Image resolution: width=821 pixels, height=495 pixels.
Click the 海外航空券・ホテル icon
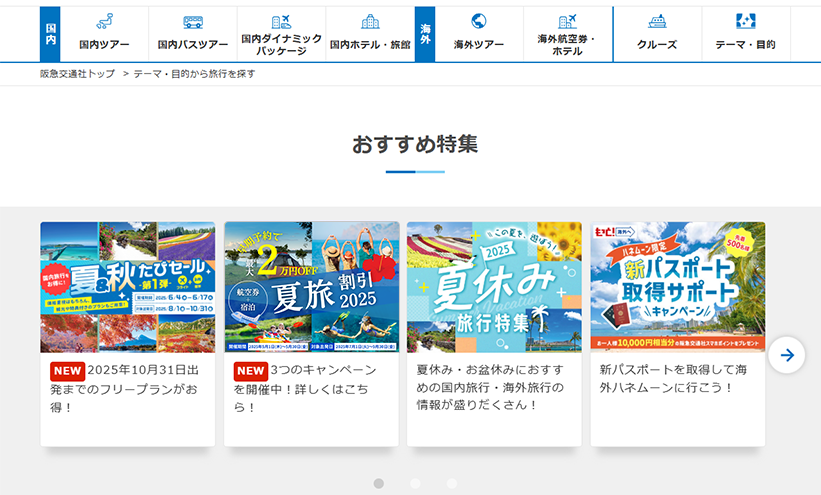tap(567, 21)
